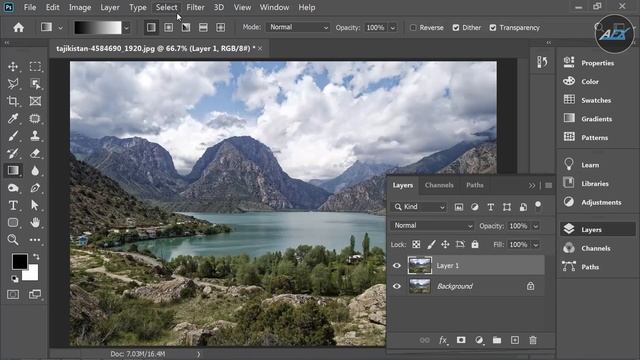Image resolution: width=640 pixels, height=360 pixels.
Task: Open the Libraries panel
Action: (x=595, y=184)
